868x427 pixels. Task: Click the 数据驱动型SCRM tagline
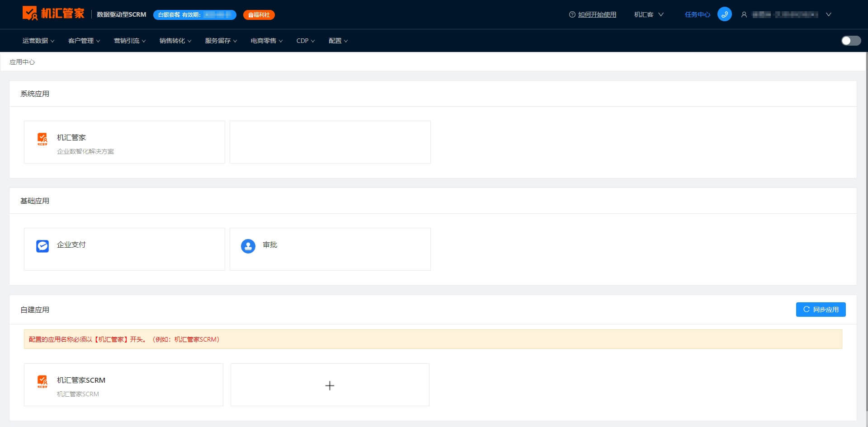(122, 14)
